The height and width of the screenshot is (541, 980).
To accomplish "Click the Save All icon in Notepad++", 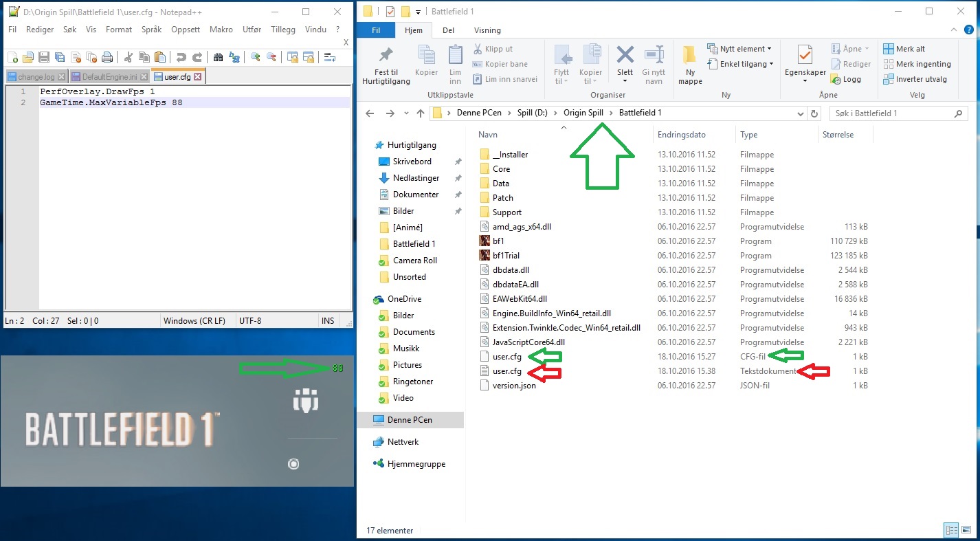I will [x=60, y=57].
